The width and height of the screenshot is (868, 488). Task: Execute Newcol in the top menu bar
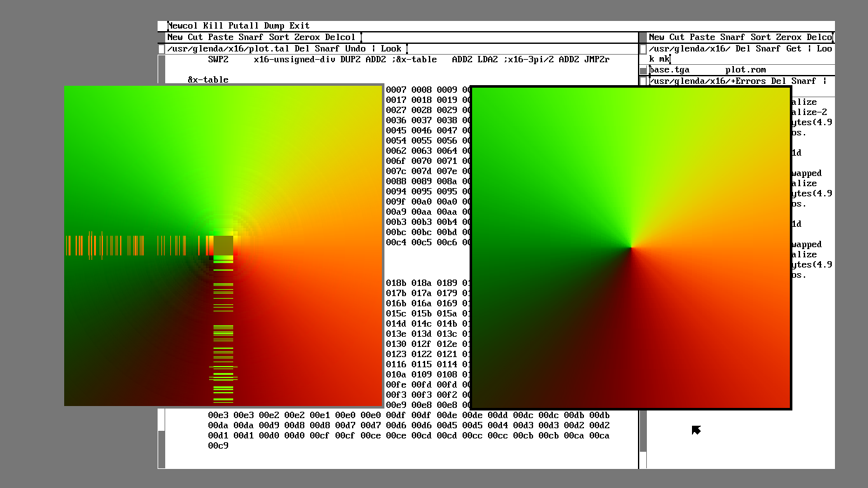pos(182,25)
